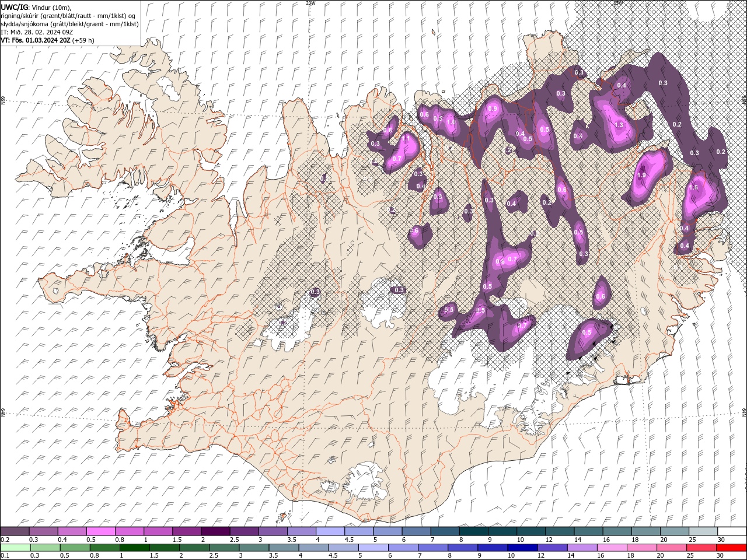The image size is (747, 560).
Task: Click the lower legend swatch starting at 20
Action: [x=671, y=548]
